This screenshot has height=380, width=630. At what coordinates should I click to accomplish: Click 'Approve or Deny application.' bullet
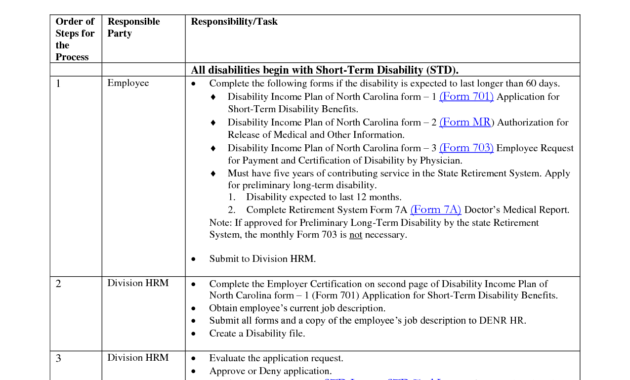[270, 371]
